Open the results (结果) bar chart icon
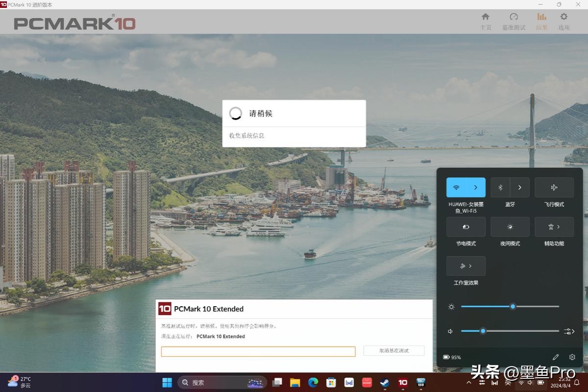This screenshot has width=588, height=392. coord(541,21)
